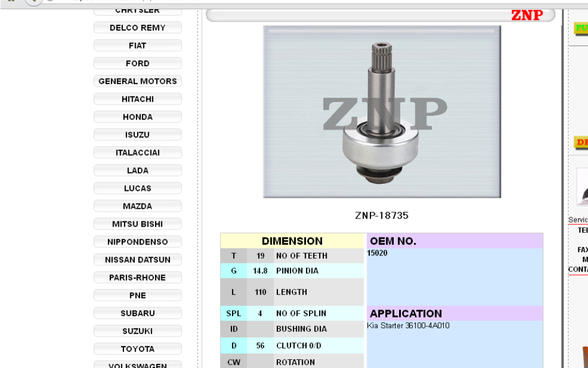Go to the NISSAN DATSUN category
588x368 pixels.
click(x=138, y=259)
